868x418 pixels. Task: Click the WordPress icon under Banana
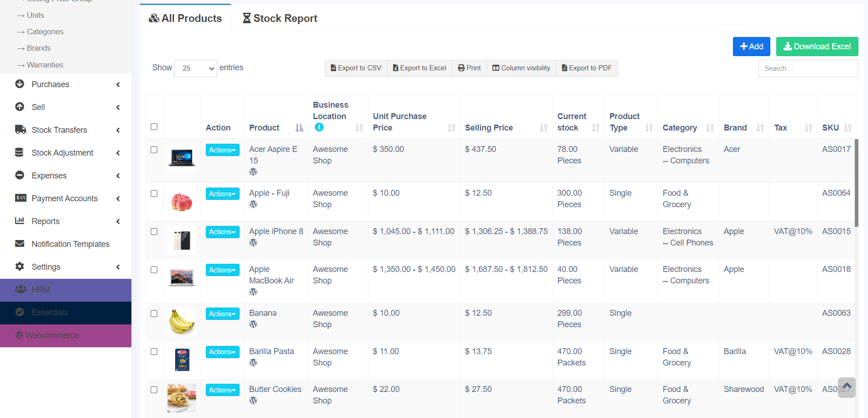[253, 324]
